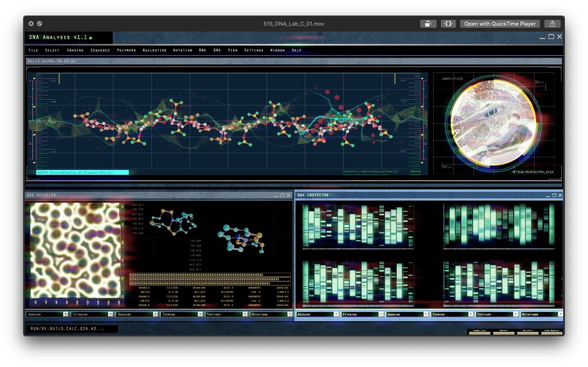Viewport: 588px width, 367px height.
Task: Click the right molecule model in DNA Overview
Action: [x=241, y=239]
